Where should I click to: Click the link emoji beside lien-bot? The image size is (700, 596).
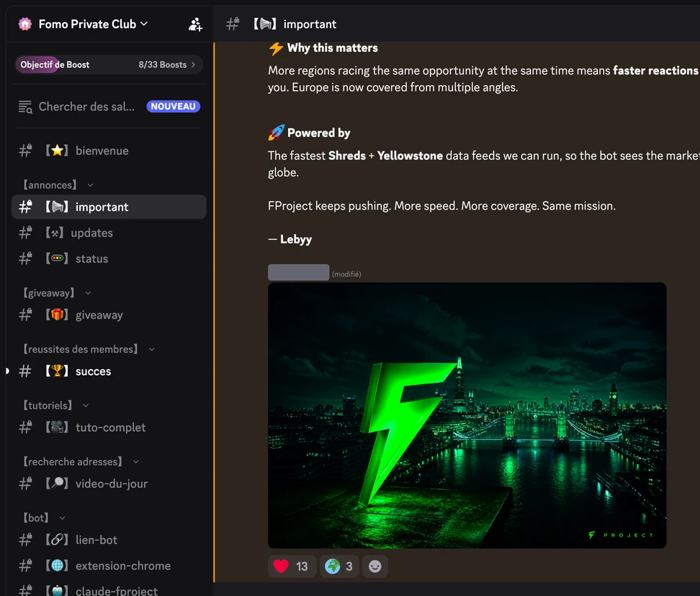(57, 541)
